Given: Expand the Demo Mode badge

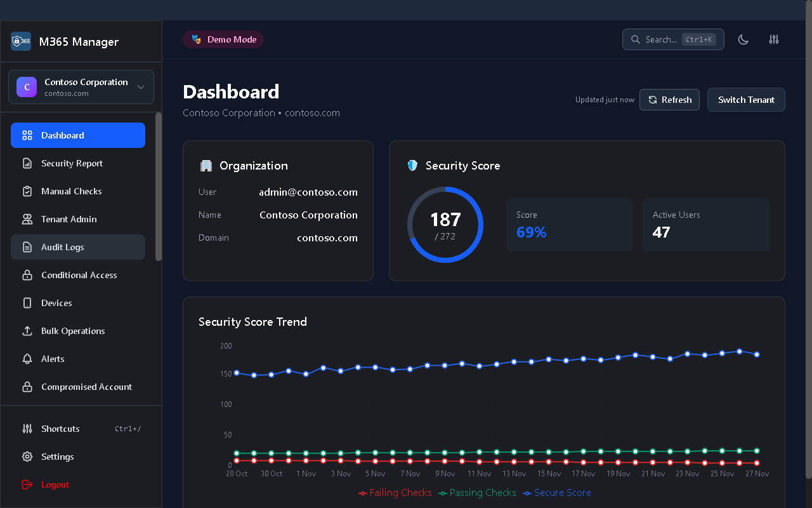Looking at the screenshot, I should (x=223, y=39).
